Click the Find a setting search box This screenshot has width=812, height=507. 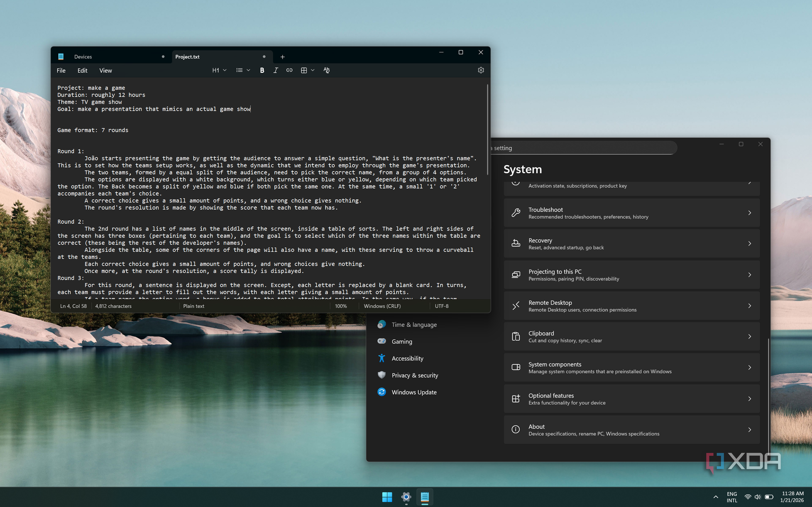click(581, 148)
